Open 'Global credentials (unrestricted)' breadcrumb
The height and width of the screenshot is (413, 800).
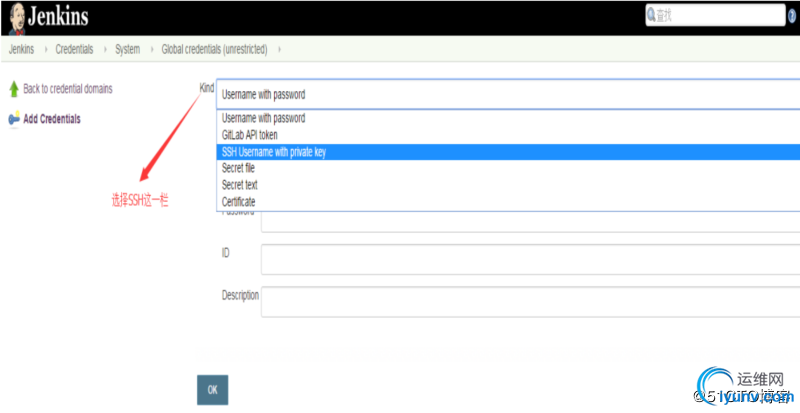pos(214,50)
